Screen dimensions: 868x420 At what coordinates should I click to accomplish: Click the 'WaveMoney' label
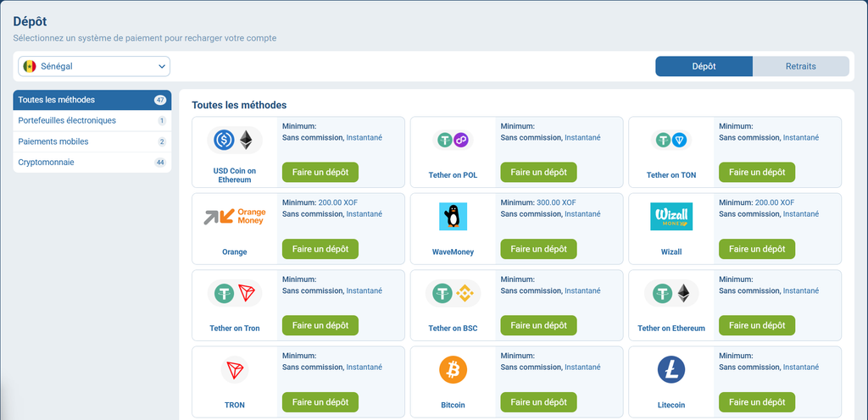453,252
